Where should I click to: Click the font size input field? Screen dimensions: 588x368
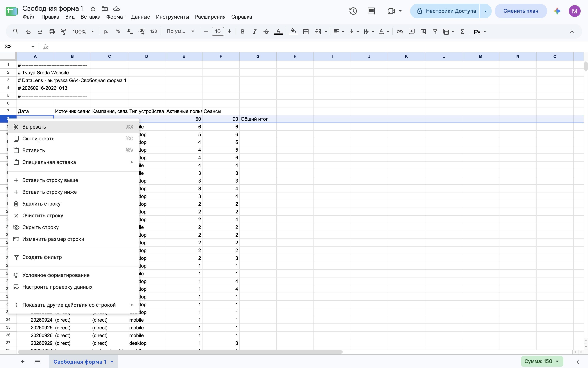tap(218, 32)
